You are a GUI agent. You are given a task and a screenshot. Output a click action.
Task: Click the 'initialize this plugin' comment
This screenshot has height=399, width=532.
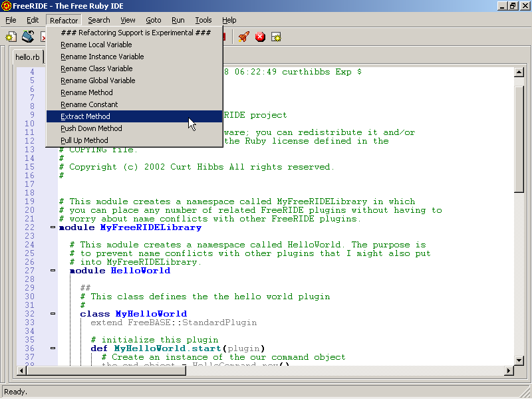[155, 340]
